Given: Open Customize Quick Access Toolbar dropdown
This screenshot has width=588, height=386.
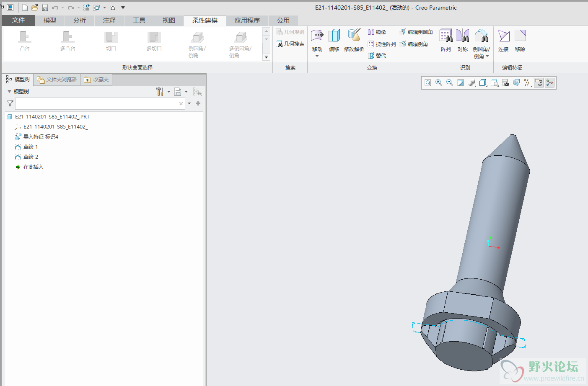Looking at the screenshot, I should pyautogui.click(x=123, y=8).
